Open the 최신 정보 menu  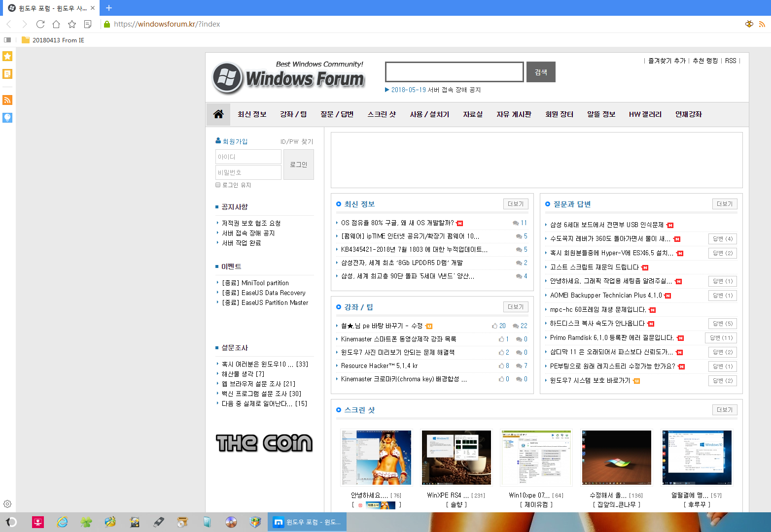point(252,114)
